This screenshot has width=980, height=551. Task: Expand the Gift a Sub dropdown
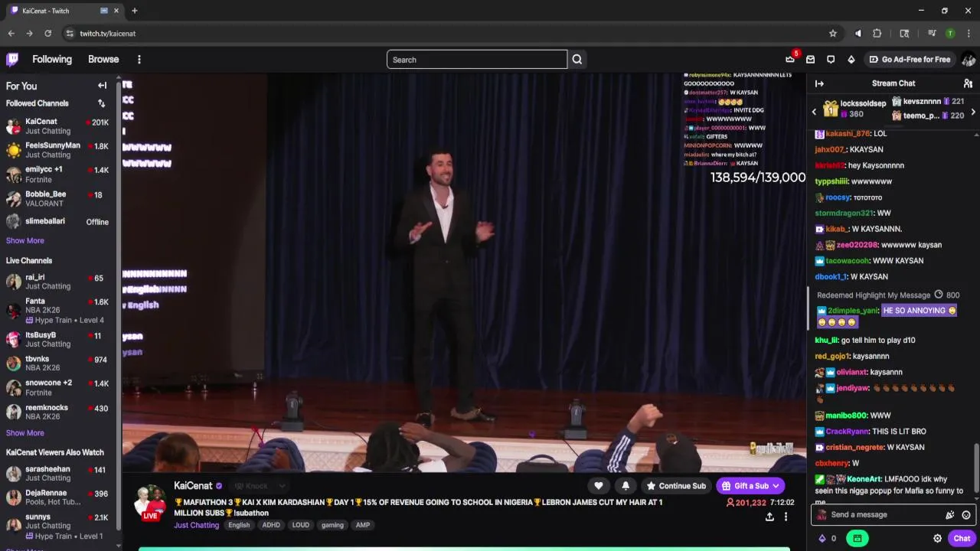(x=776, y=486)
